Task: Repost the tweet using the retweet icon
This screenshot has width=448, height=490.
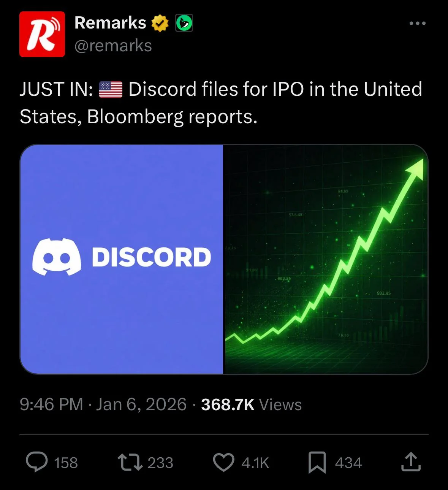Action: pyautogui.click(x=130, y=462)
